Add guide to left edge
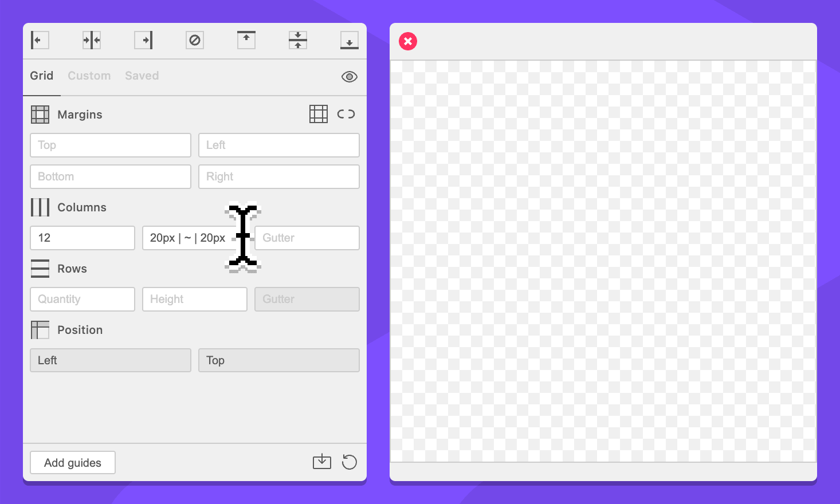Screen dimensions: 840x504 click(x=40, y=40)
